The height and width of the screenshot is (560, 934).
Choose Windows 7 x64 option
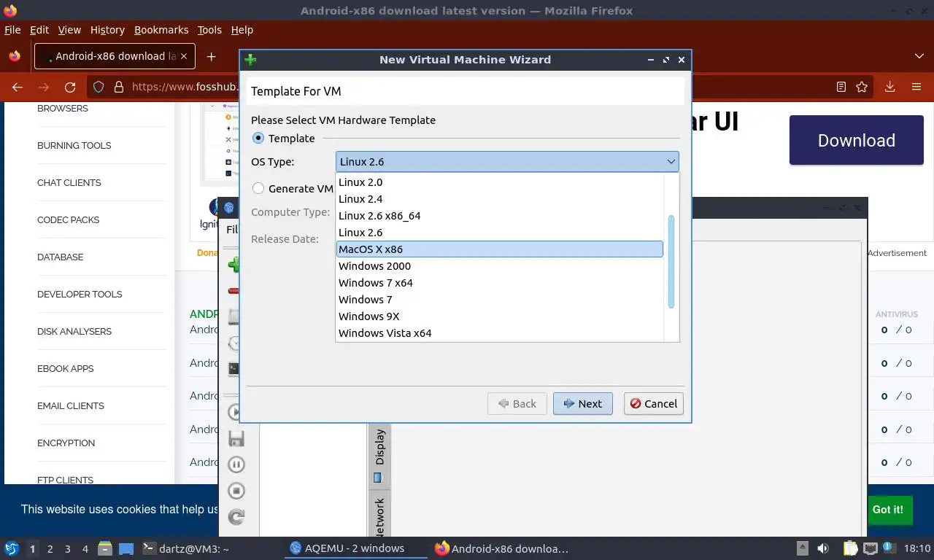coord(500,283)
